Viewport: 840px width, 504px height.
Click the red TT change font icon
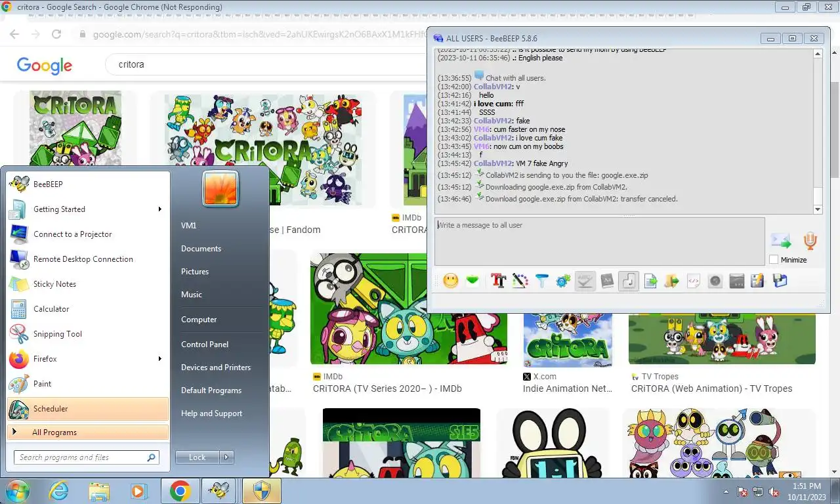[498, 281]
